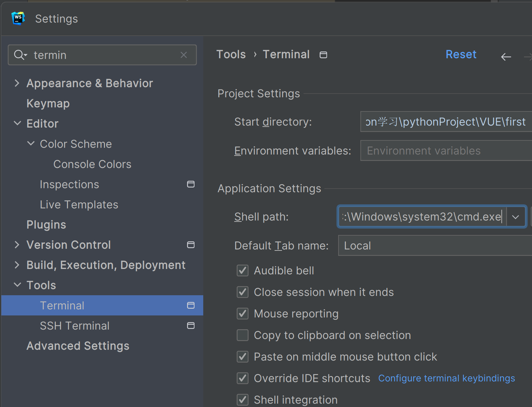This screenshot has width=532, height=407.
Task: Click the Environment variables input field
Action: pyautogui.click(x=444, y=151)
